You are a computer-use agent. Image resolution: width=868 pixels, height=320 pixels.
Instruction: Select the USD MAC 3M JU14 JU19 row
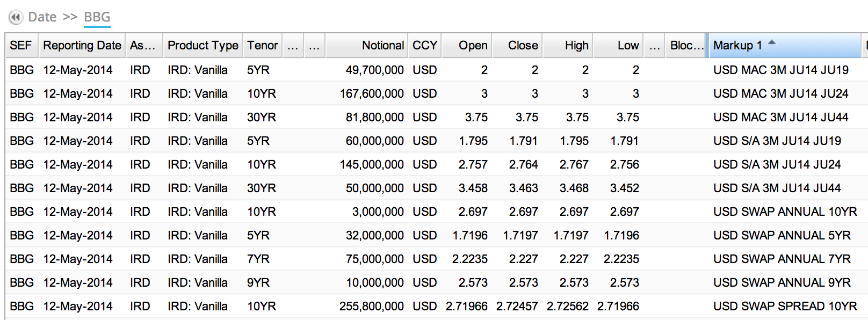coord(436,70)
